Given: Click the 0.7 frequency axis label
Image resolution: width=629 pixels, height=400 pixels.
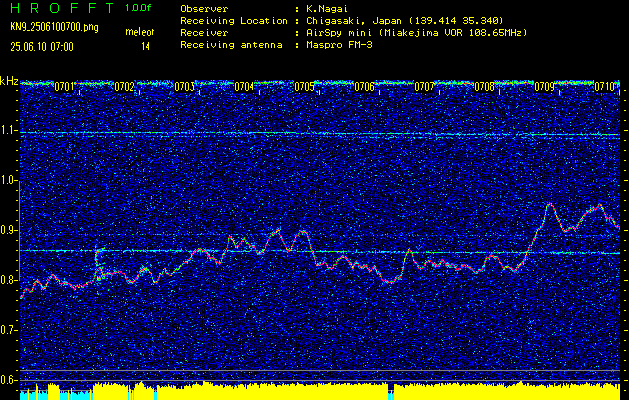Looking at the screenshot, I should 9,330.
